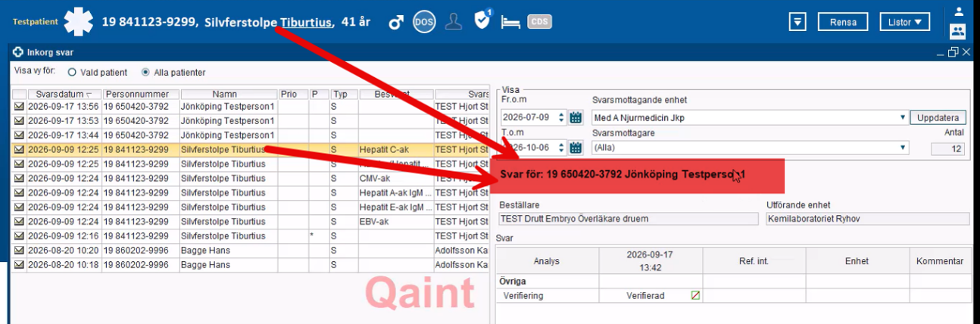This screenshot has width=980, height=324.
Task: Select the Hepatit C-ak result cell
Action: (x=395, y=150)
